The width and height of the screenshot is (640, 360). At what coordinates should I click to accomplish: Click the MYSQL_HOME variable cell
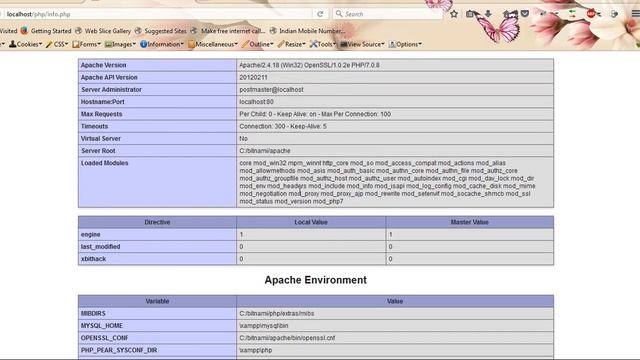pyautogui.click(x=157, y=326)
